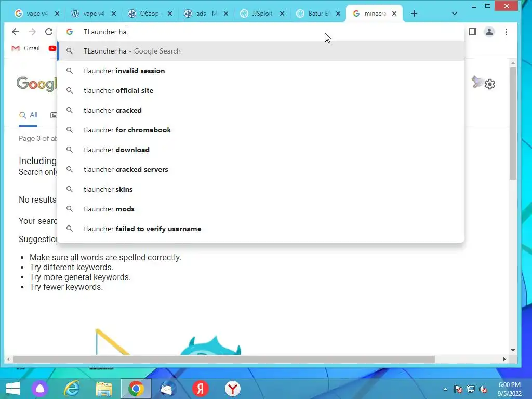Click the horizontal scroll left arrow

click(8, 359)
